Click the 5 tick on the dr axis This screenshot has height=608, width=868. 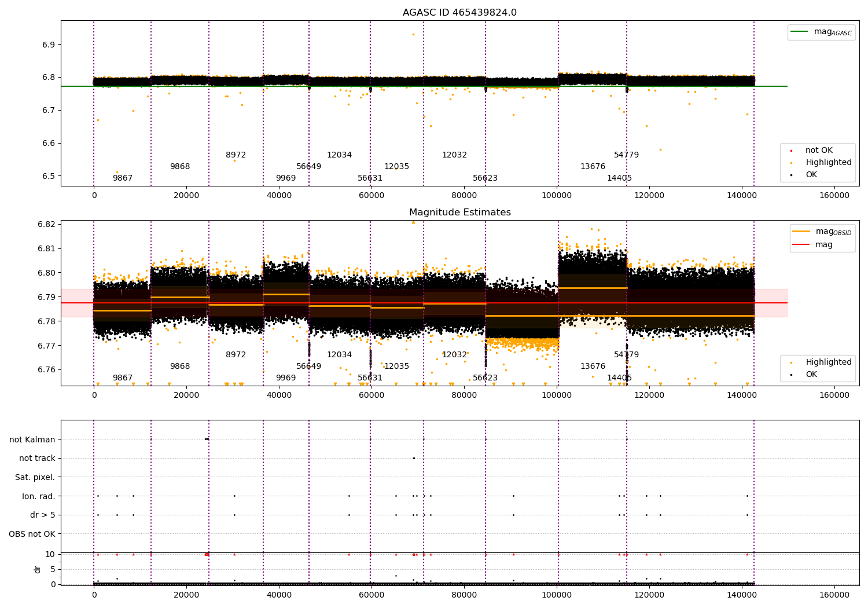53,570
